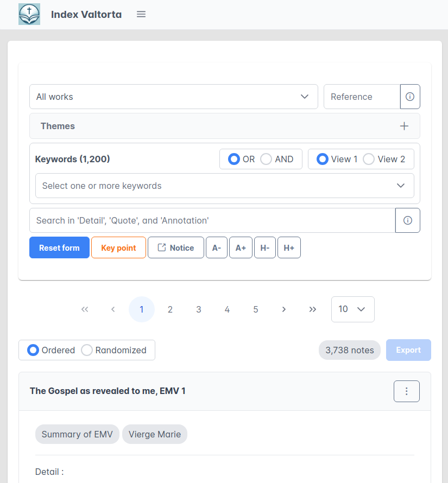Open the Notice external link button
This screenshot has height=483, width=448.
point(175,247)
